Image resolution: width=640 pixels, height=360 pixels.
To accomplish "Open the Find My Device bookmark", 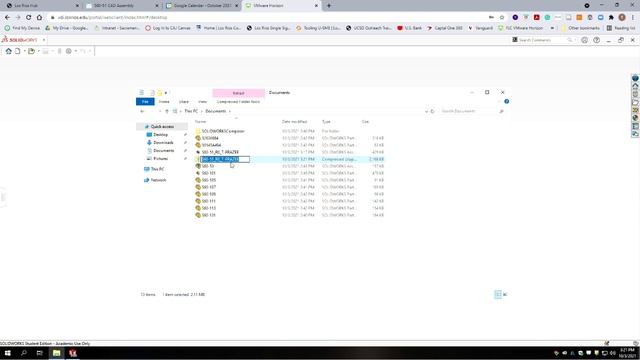I will [22, 28].
